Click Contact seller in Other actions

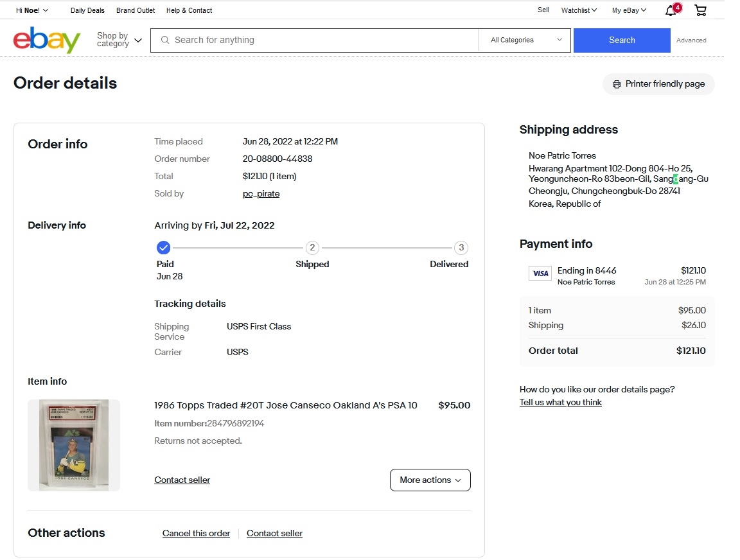275,533
